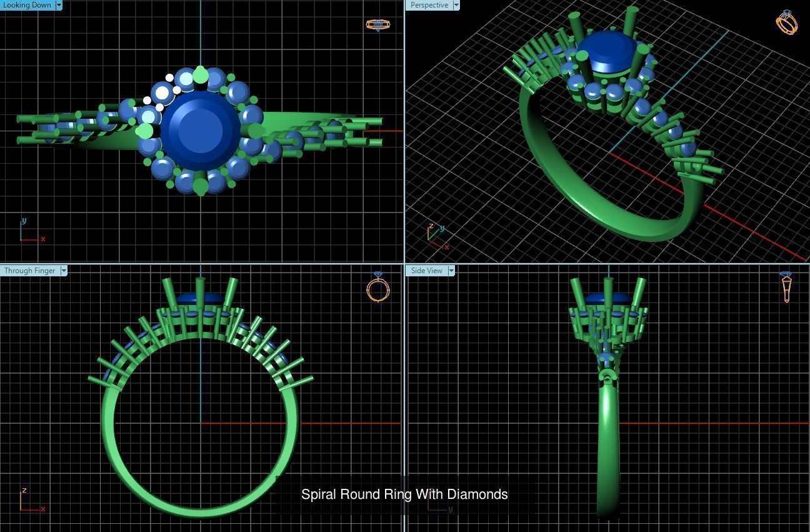Click the orange ring icon in Perspective view
Viewport: 810px width, 532px height.
(x=787, y=22)
